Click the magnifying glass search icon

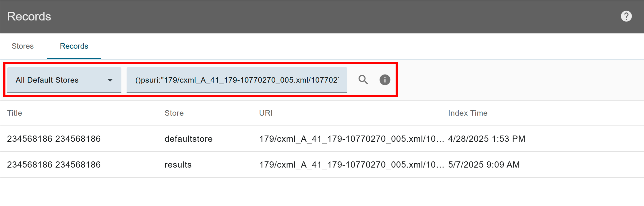[363, 80]
